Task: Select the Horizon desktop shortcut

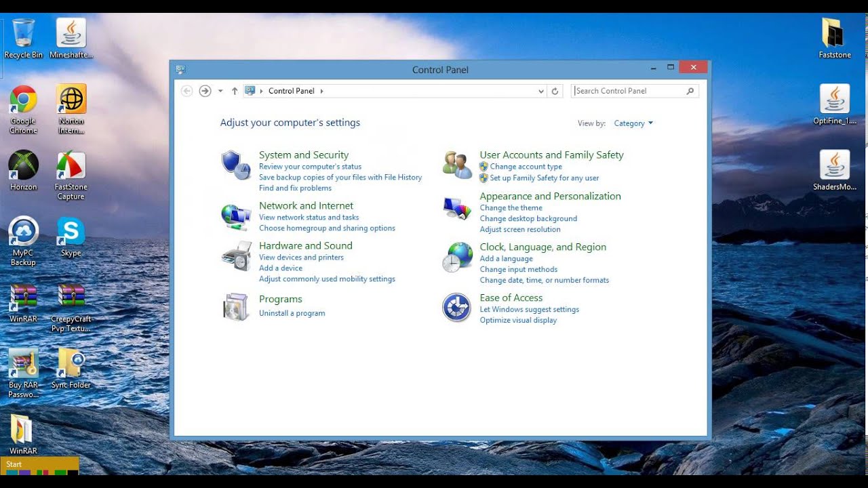Action: coord(23,170)
